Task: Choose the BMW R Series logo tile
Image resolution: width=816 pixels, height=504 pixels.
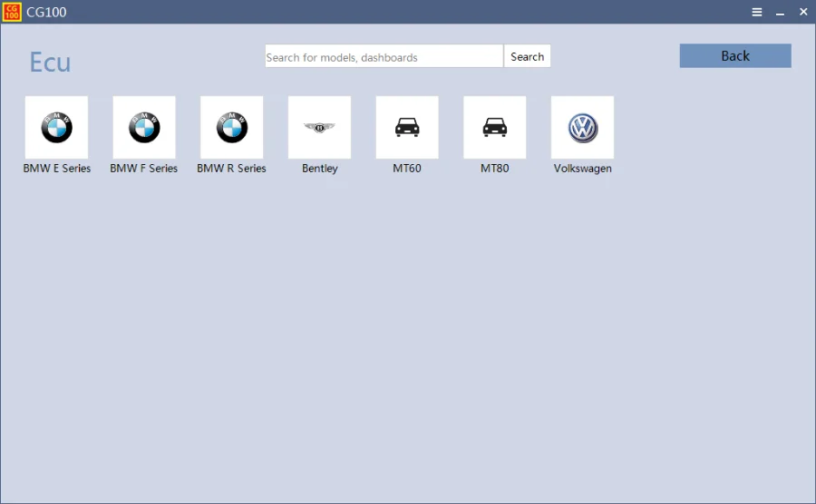Action: (231, 128)
